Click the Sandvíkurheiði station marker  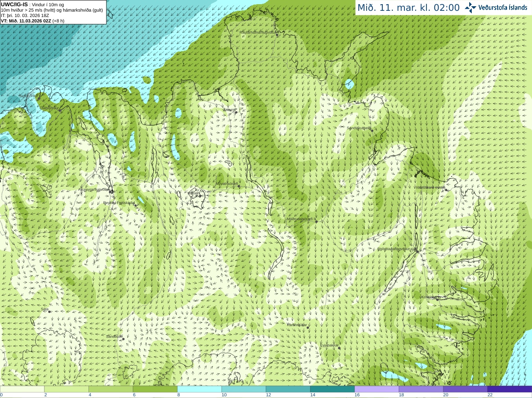coord(372,130)
